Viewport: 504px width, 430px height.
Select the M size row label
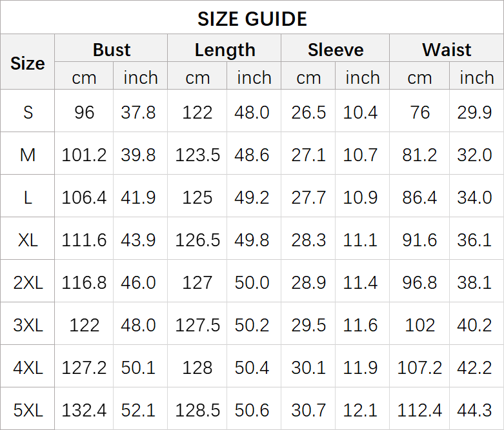point(28,155)
